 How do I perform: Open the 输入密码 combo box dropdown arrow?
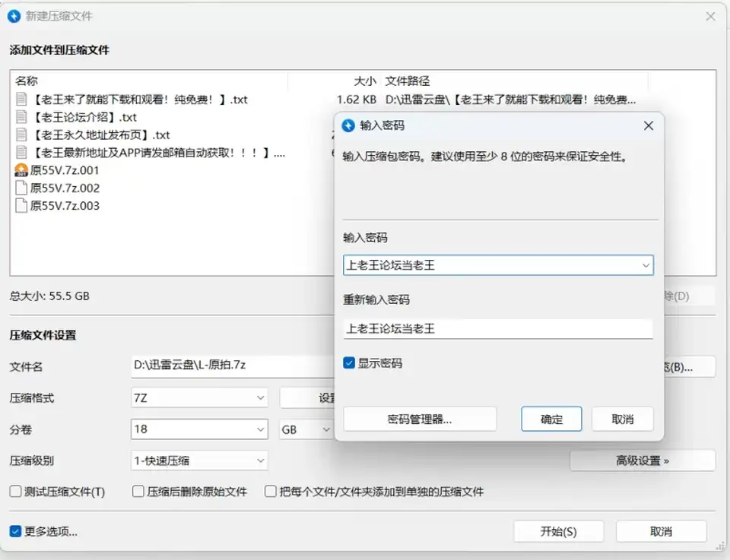pyautogui.click(x=646, y=265)
